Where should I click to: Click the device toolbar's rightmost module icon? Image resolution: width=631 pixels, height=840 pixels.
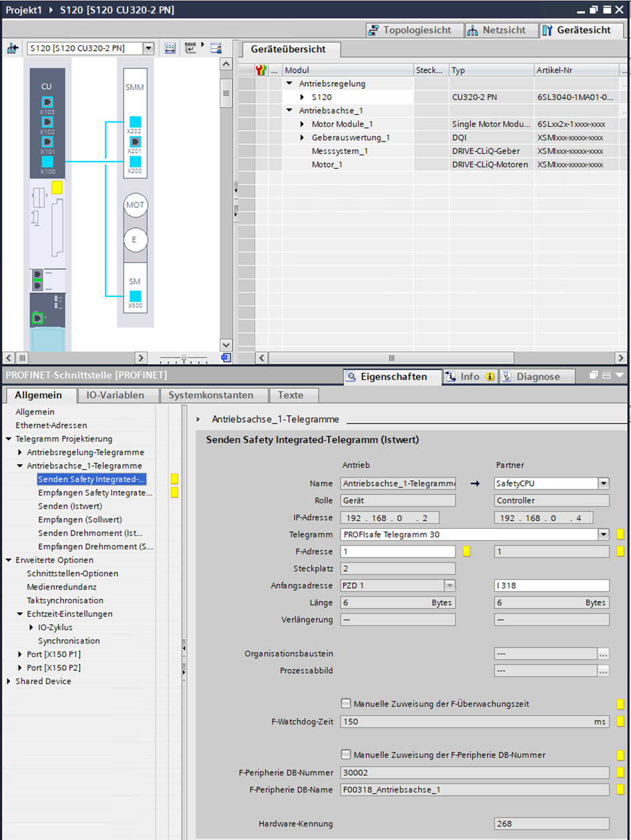(x=215, y=48)
